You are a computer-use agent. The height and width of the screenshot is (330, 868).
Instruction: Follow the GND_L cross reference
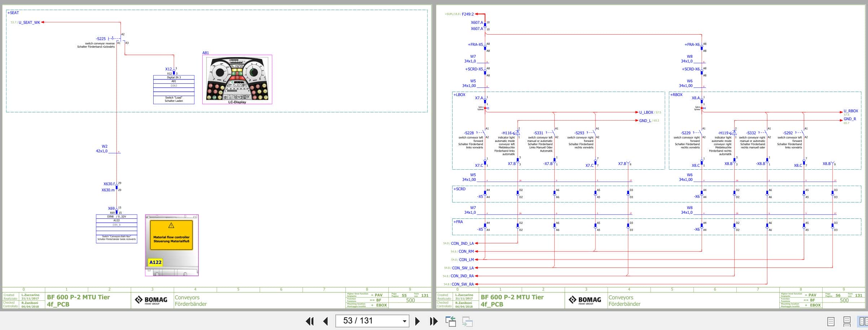(645, 121)
